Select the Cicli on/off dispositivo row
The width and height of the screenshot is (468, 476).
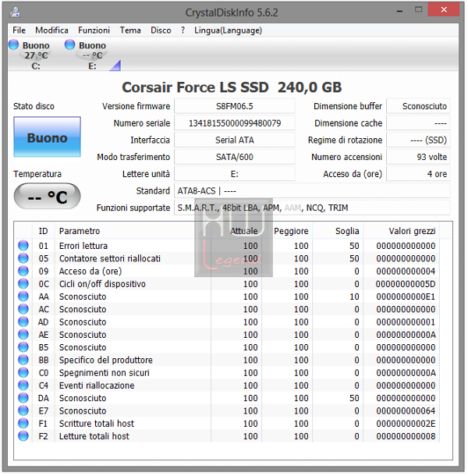pos(227,284)
